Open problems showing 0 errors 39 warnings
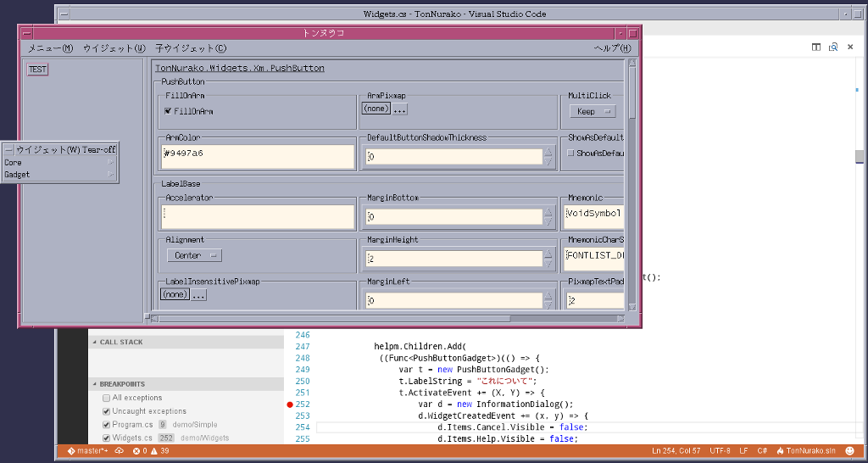The image size is (868, 463). click(153, 451)
